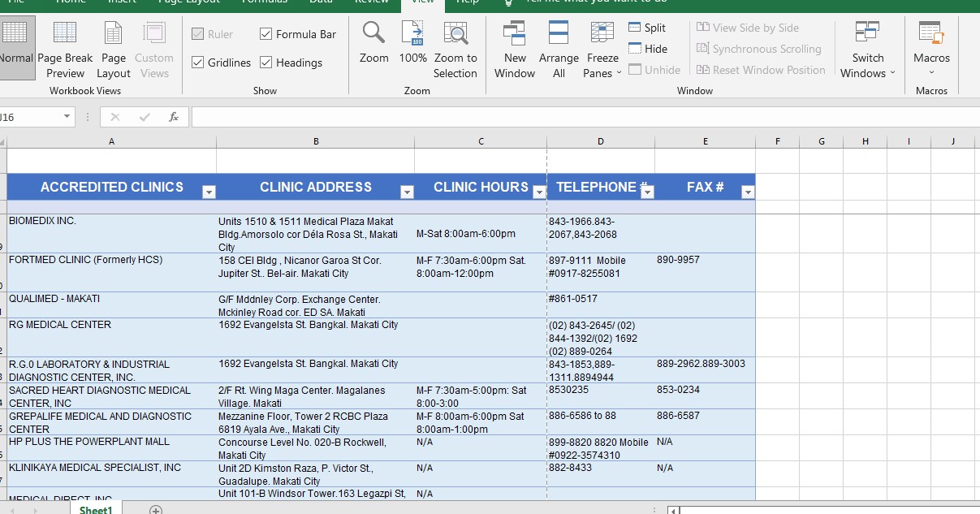
Task: Select the HP PLUS THE POWERPLANT MALL cell
Action: (111, 448)
